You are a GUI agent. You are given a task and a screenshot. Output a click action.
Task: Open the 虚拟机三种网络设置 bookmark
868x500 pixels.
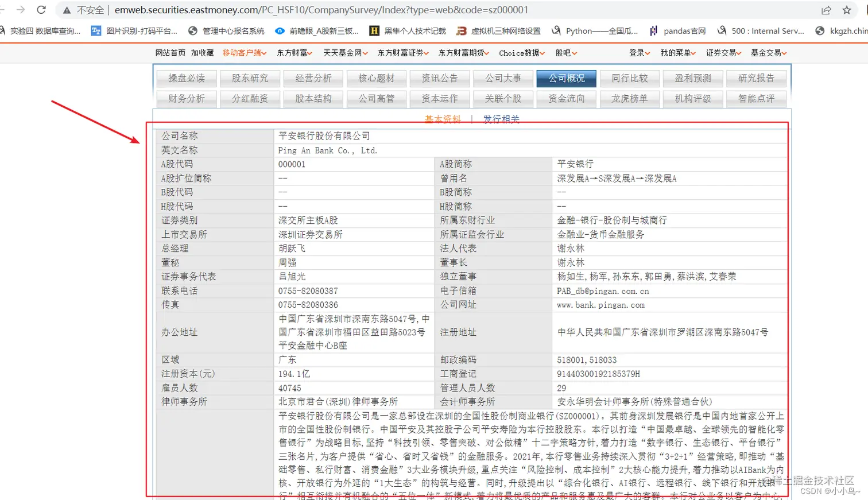tap(498, 31)
